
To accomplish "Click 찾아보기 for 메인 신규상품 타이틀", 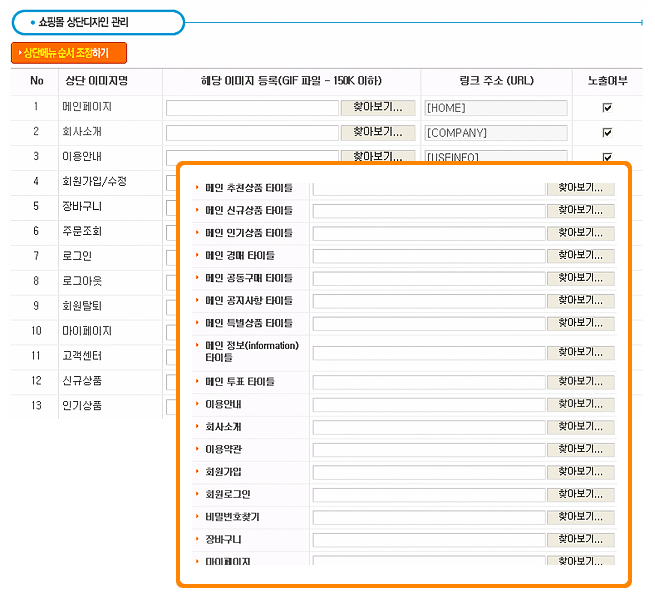I will (x=580, y=211).
